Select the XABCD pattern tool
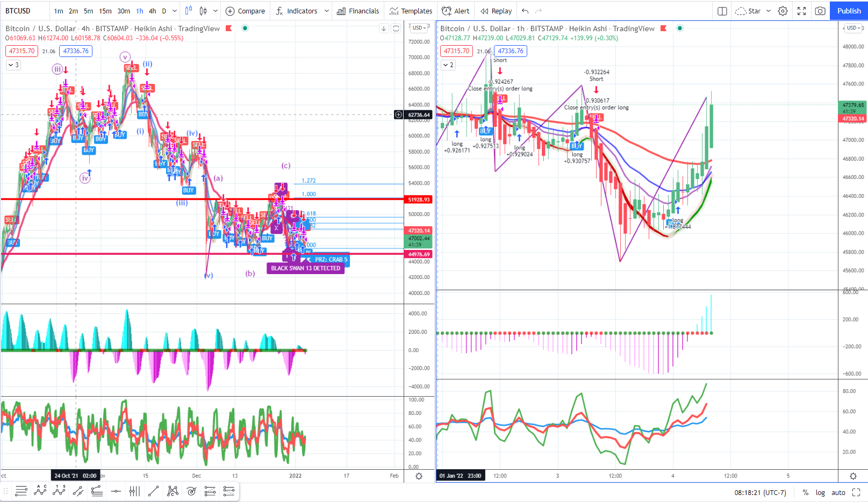The image size is (868, 502). click(x=173, y=491)
